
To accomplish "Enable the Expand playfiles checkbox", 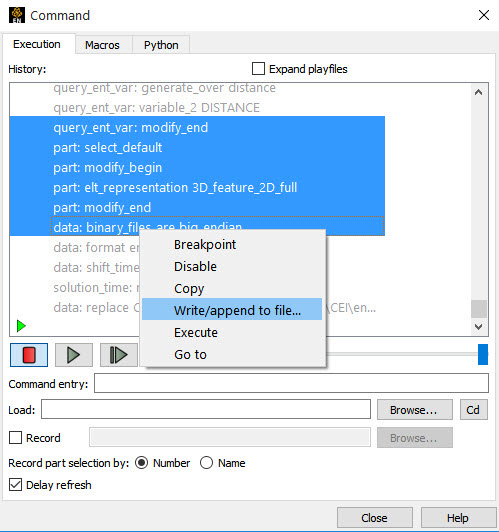I will pos(258,69).
